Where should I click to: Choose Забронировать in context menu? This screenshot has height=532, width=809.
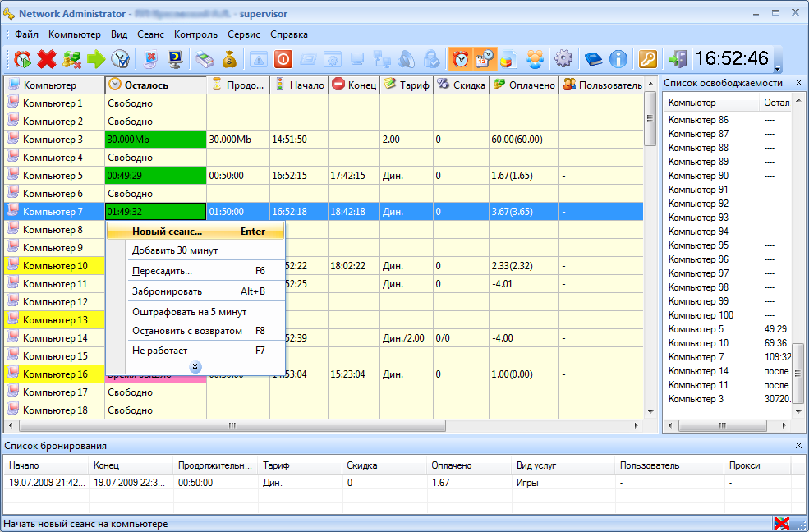tap(195, 291)
